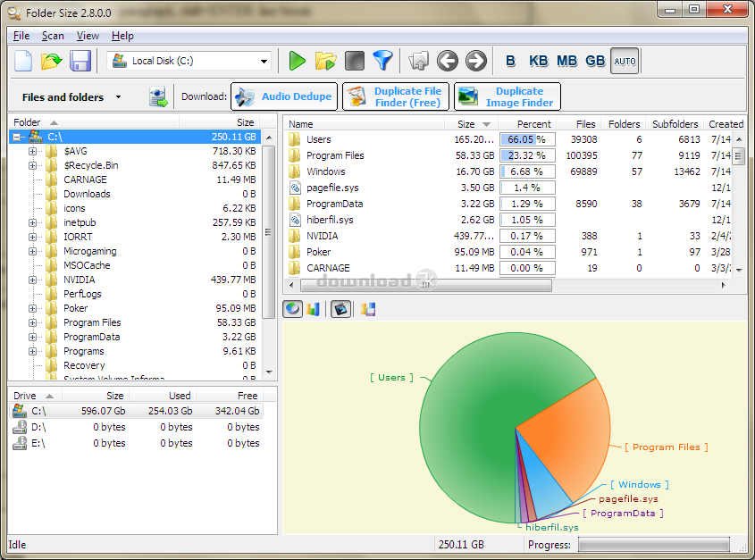Sort the tree by Folder column header
Screen dimensions: 755x560
pyautogui.click(x=94, y=122)
